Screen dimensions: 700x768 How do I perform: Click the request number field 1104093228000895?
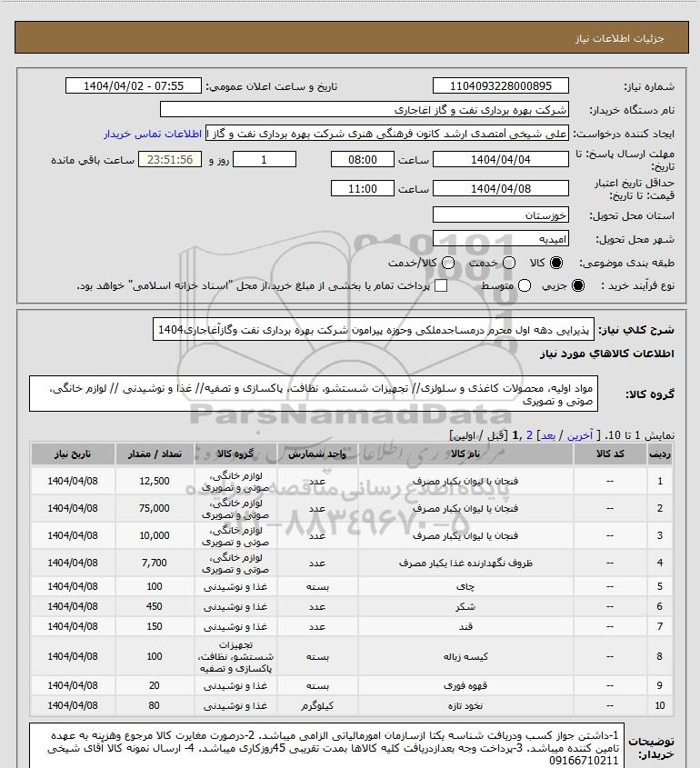tap(501, 85)
